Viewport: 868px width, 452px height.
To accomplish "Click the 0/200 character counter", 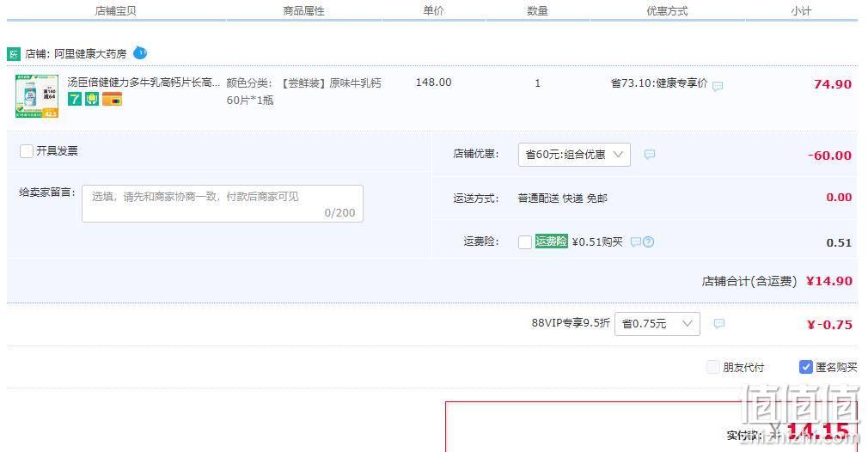I will coord(339,212).
